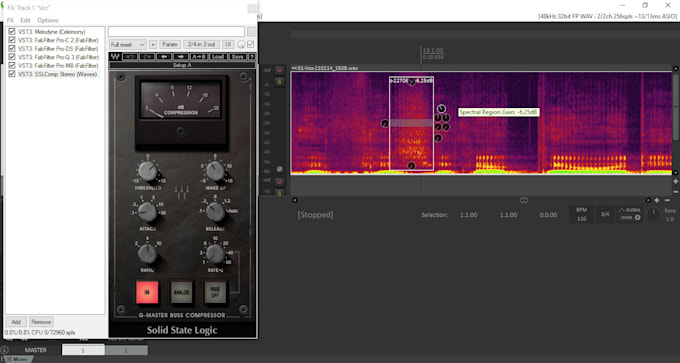Click the Param button
The image size is (680, 363).
[170, 45]
